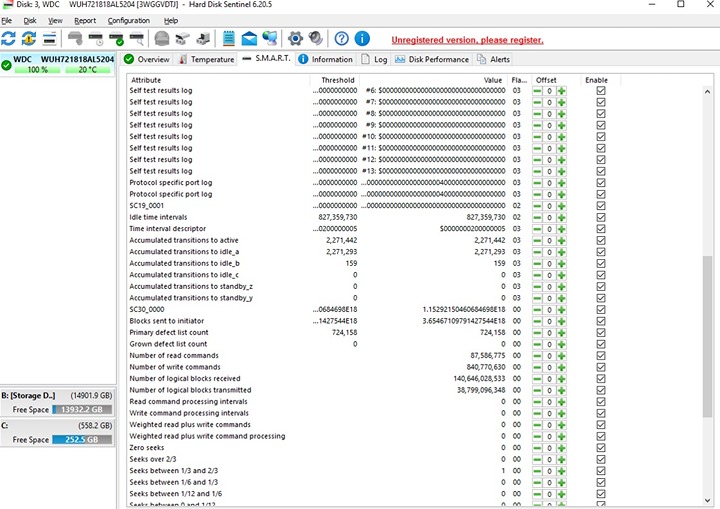Switch to the Temperature tab
The image size is (720, 509).
(x=207, y=59)
